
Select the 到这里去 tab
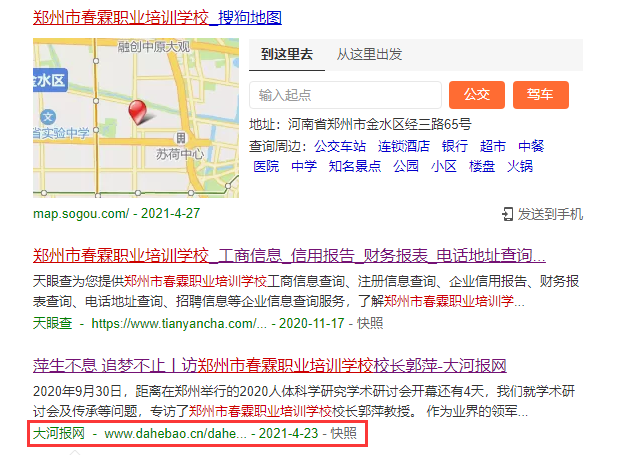click(287, 54)
